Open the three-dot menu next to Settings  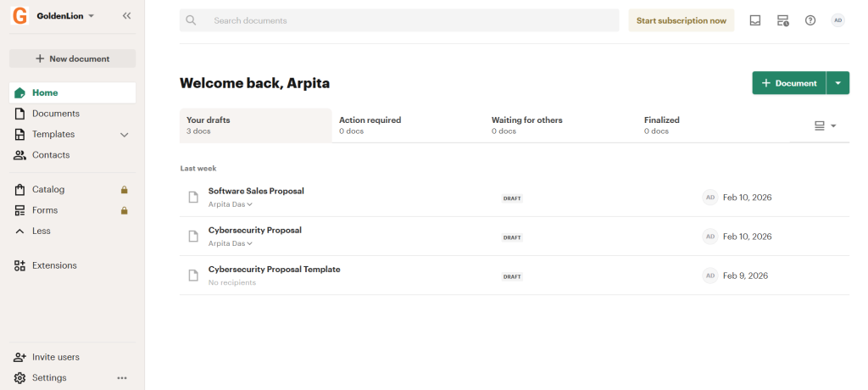coord(122,378)
